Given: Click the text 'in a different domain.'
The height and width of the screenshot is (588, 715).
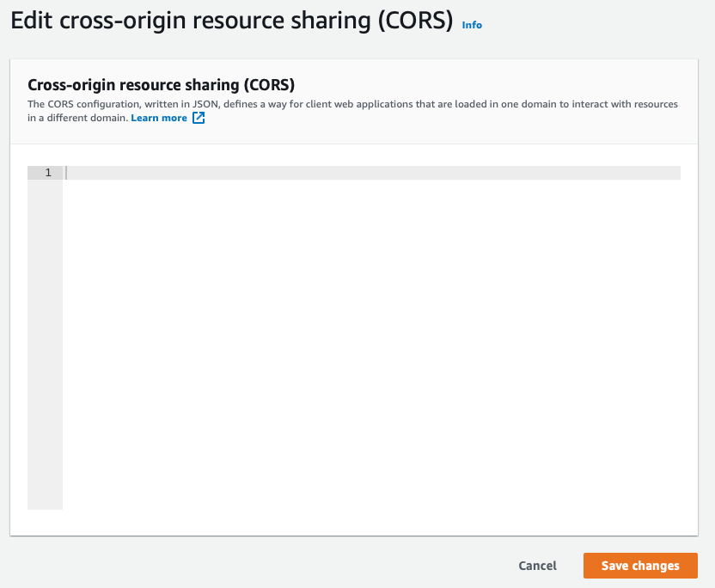Looking at the screenshot, I should (77, 118).
